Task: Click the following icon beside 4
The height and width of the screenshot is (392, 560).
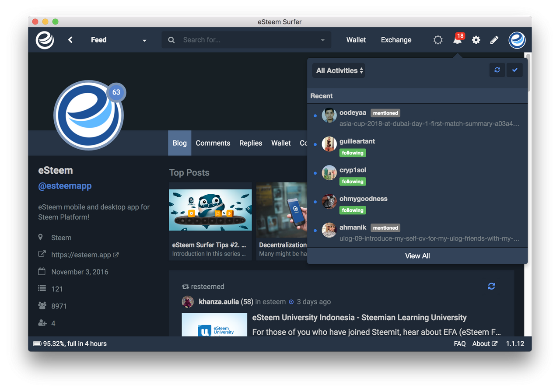Action: 42,323
